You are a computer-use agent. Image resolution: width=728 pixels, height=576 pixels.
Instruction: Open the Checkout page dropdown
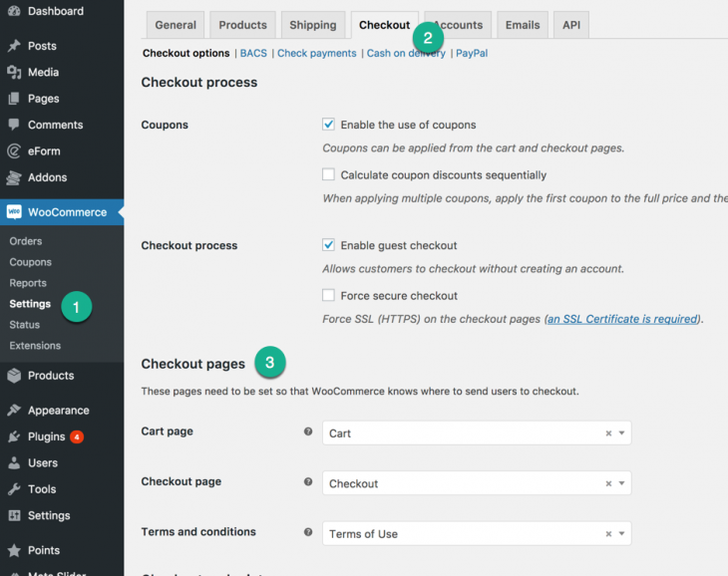click(477, 483)
